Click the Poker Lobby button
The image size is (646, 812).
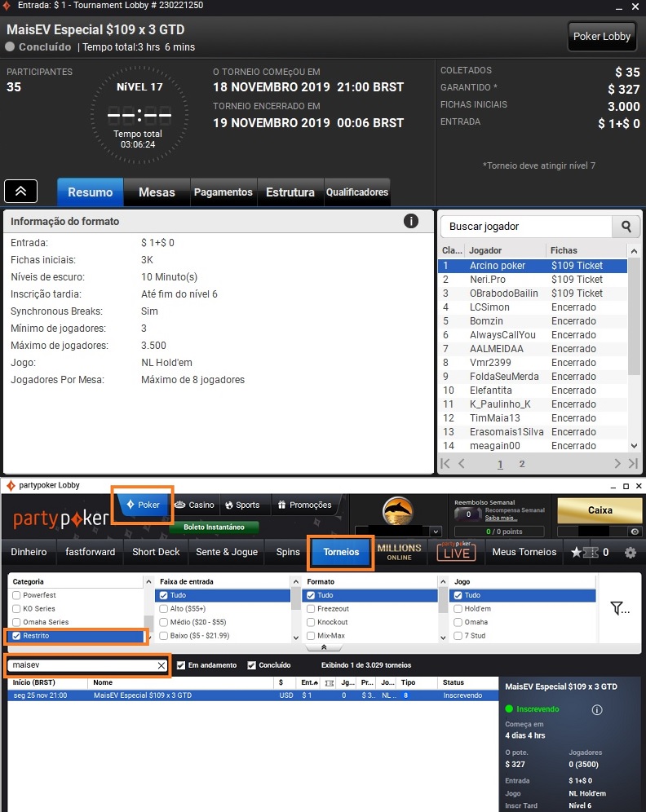coord(602,36)
